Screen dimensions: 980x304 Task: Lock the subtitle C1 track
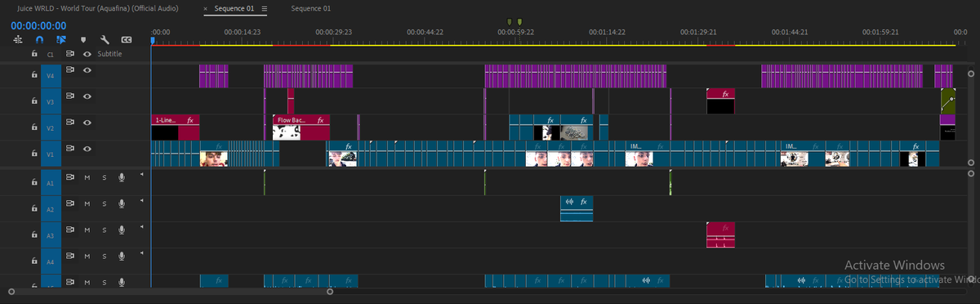tap(33, 53)
